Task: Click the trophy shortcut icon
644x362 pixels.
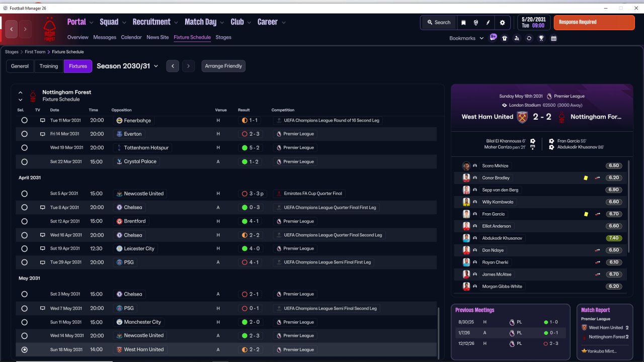Action: tap(541, 38)
